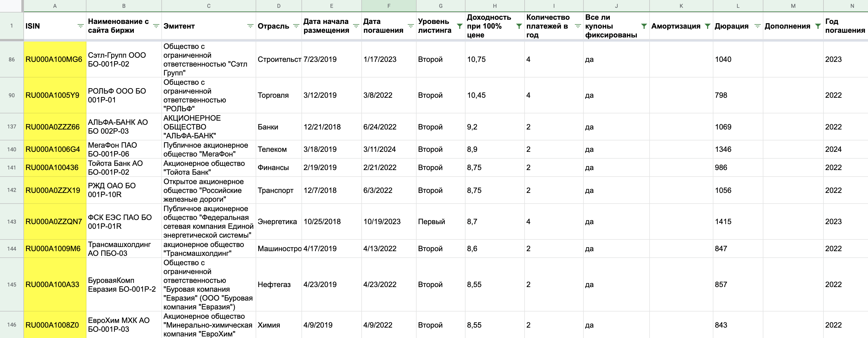Select column L header
The width and height of the screenshot is (868, 338).
coord(738,6)
